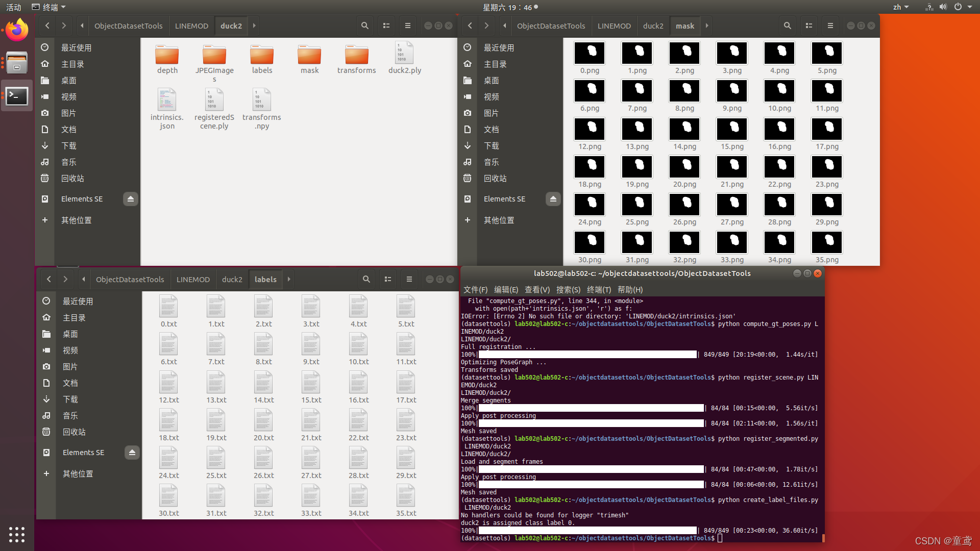Open Terminal from the dock
The height and width of the screenshot is (551, 980).
pos(17,96)
